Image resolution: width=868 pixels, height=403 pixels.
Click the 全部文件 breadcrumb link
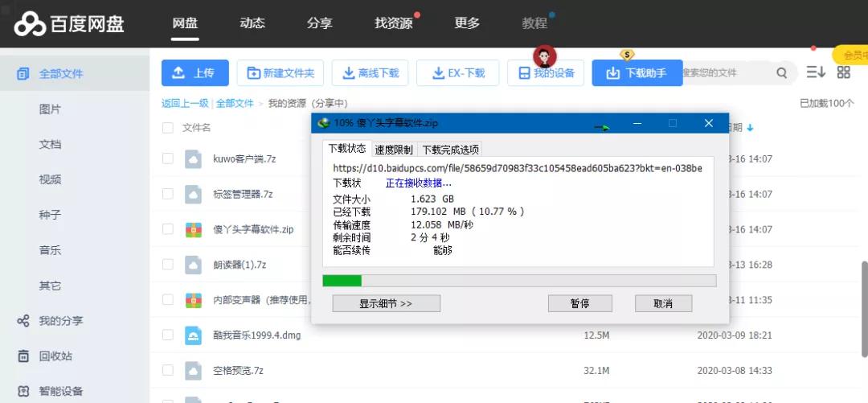[x=235, y=103]
